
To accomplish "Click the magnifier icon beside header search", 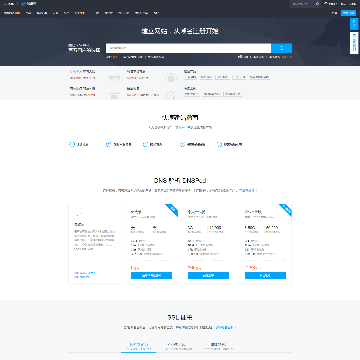I will pos(318,4).
